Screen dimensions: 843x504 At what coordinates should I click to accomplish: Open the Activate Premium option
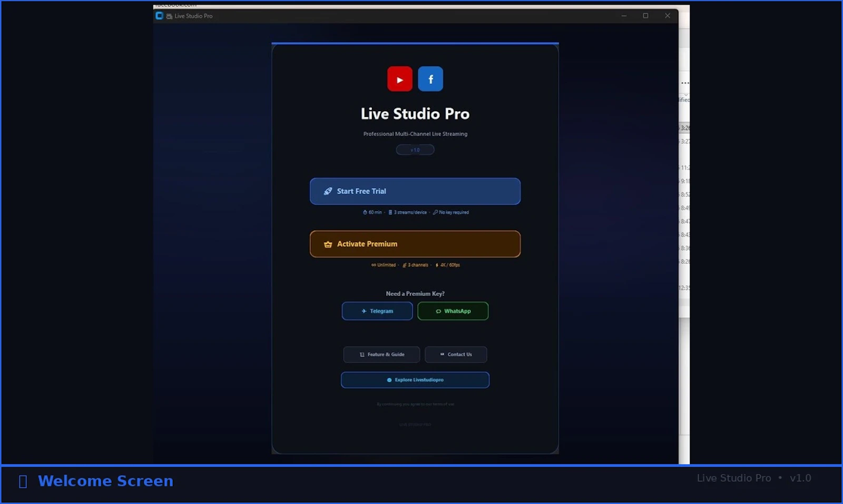click(x=415, y=244)
